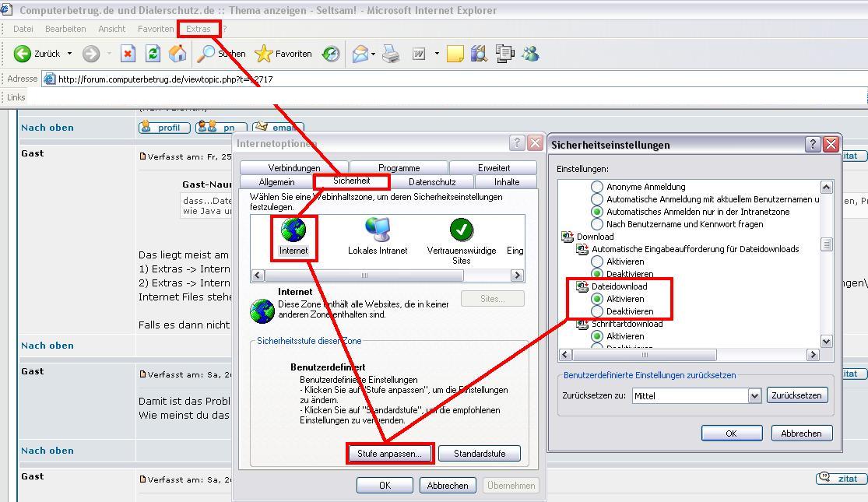Select Deaktivieren under Dateidownload

pyautogui.click(x=597, y=311)
